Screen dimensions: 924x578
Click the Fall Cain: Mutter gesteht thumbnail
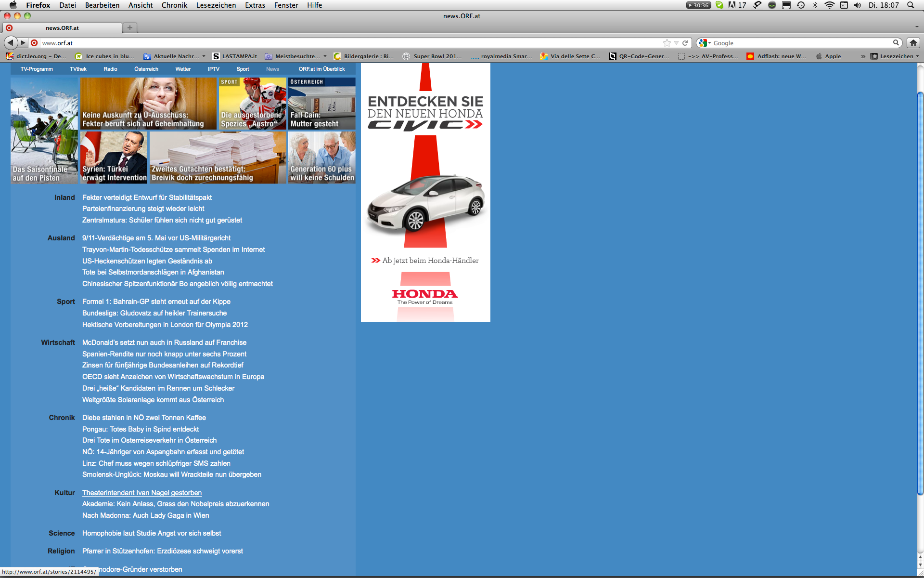(322, 104)
